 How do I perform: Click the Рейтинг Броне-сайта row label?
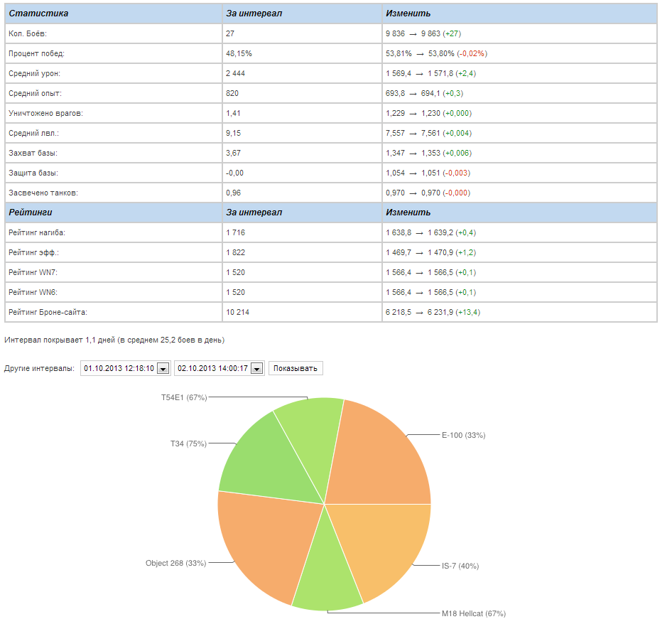48,312
